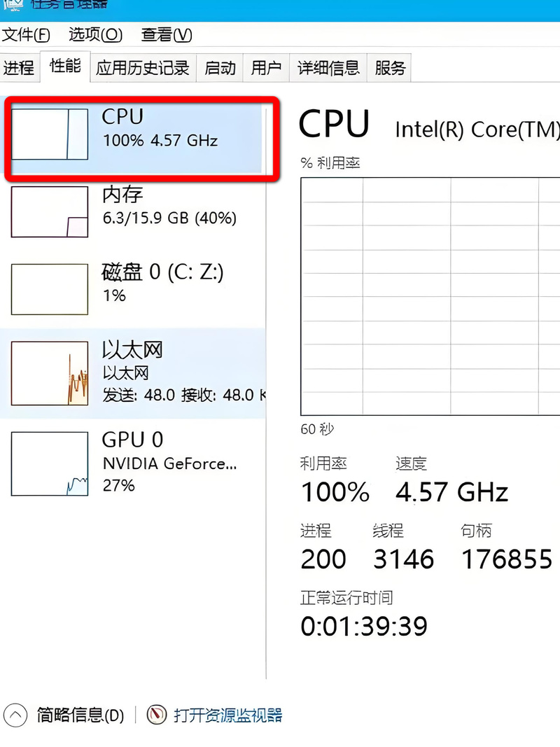This screenshot has width=560, height=747.
Task: Switch to the 详细信息 tab
Action: (328, 67)
